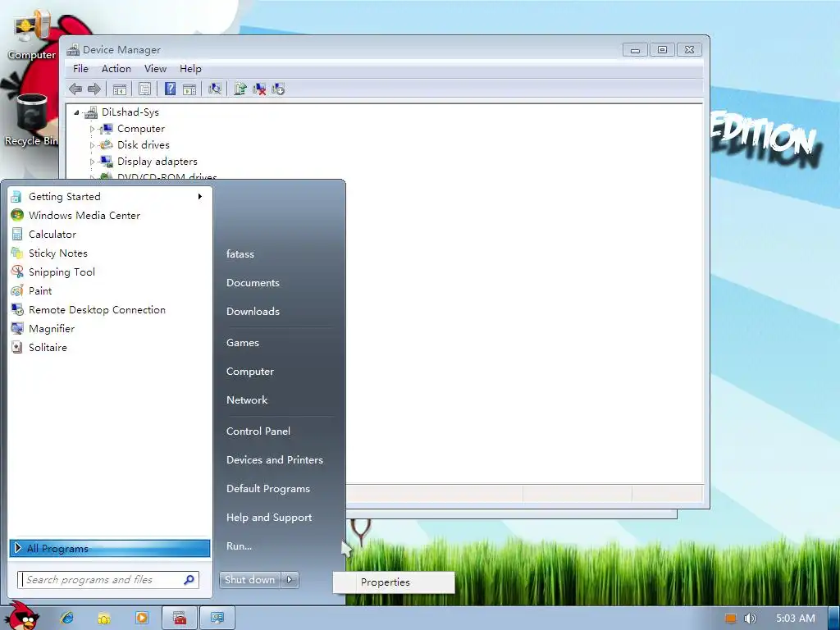Click the magnifier search icon in Start menu
Image resolution: width=840 pixels, height=630 pixels.
tap(189, 580)
